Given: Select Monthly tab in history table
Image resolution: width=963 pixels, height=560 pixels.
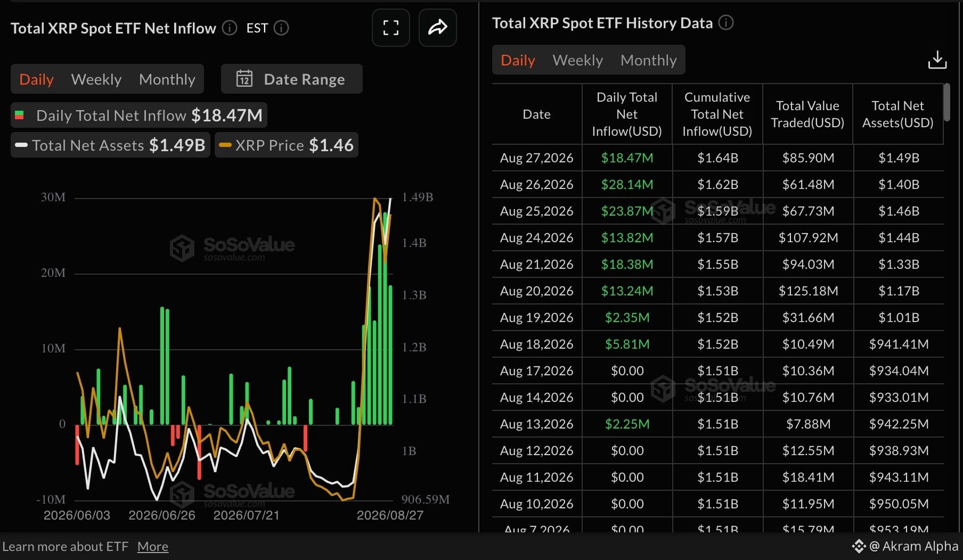Looking at the screenshot, I should pos(649,60).
